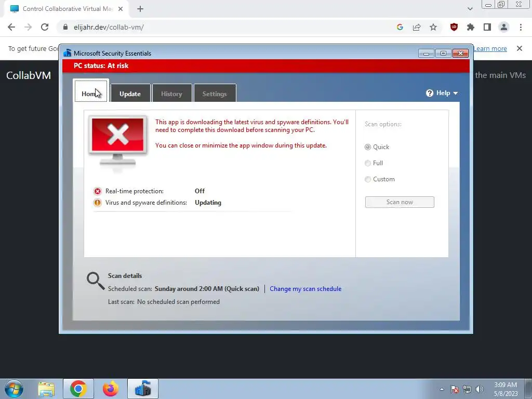Image resolution: width=532 pixels, height=399 pixels.
Task: Click Microsoft Security Essentials title icon
Action: point(67,53)
